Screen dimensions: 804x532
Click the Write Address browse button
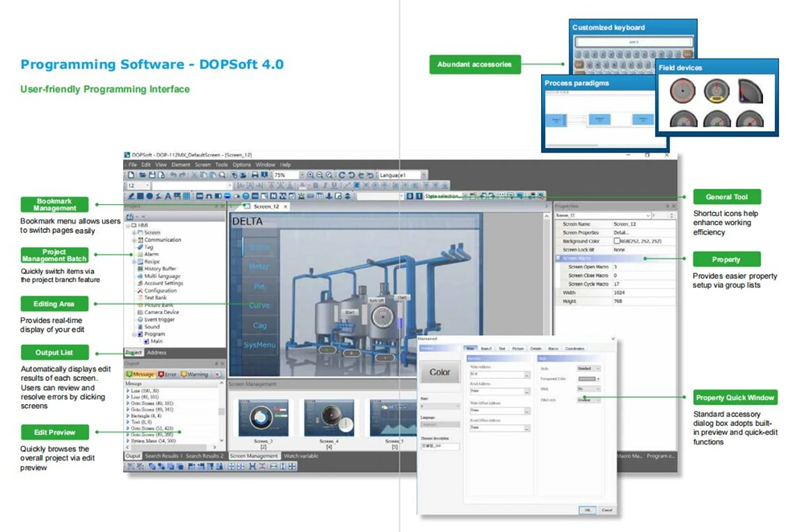click(527, 374)
